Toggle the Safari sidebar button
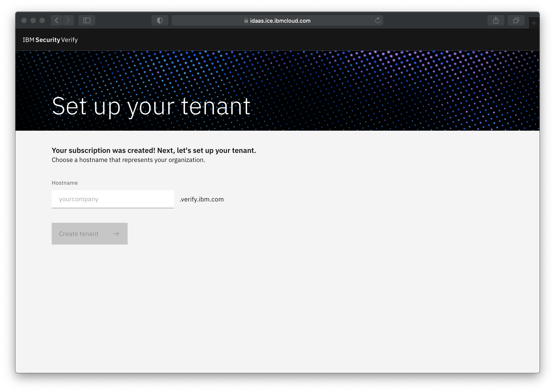The width and height of the screenshot is (555, 392). click(x=87, y=21)
